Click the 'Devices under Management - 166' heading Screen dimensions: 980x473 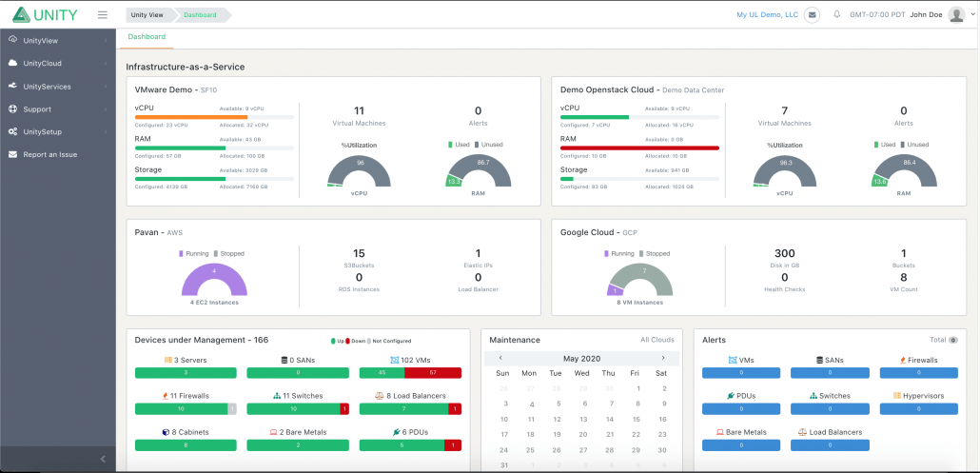pyautogui.click(x=202, y=340)
